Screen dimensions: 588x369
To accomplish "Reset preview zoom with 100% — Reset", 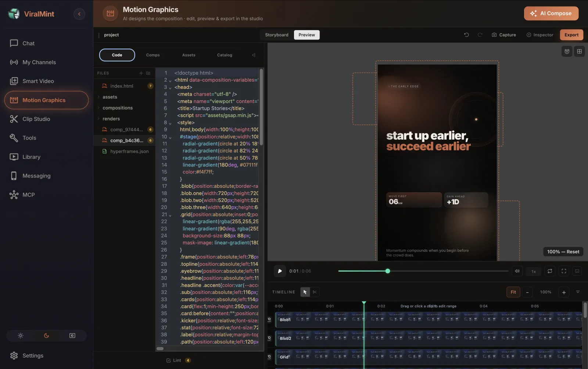I will [563, 252].
